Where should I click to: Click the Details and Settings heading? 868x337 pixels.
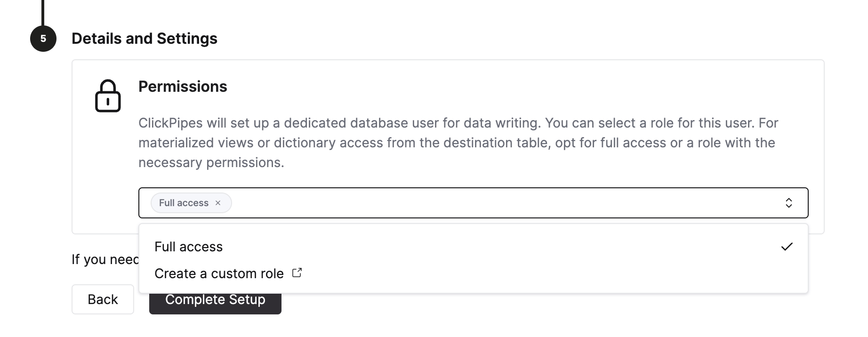145,38
